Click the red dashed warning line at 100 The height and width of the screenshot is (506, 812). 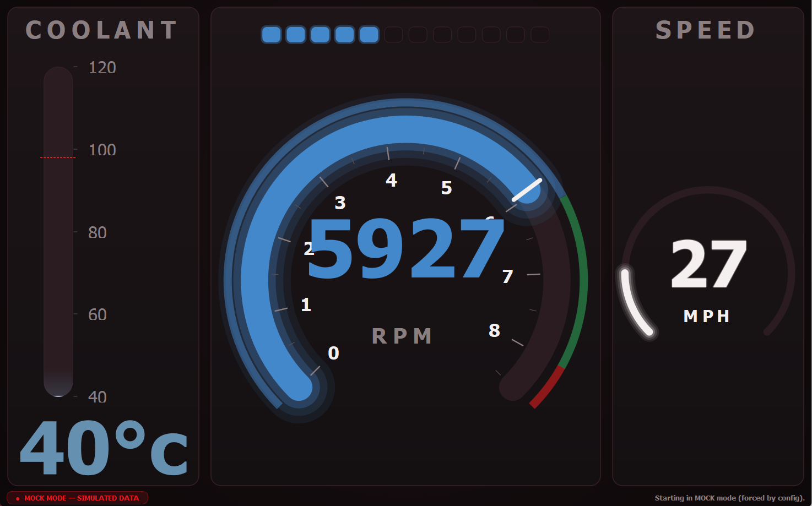58,157
